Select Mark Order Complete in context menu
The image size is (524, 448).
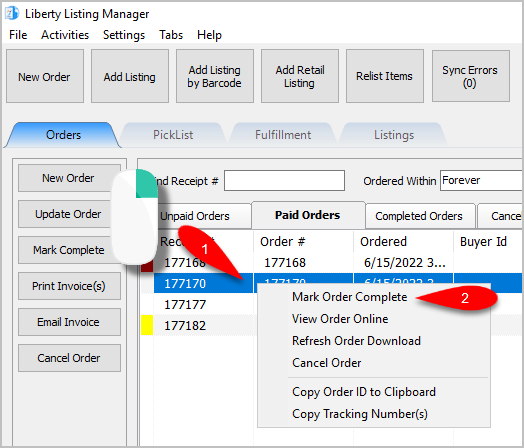coord(350,297)
